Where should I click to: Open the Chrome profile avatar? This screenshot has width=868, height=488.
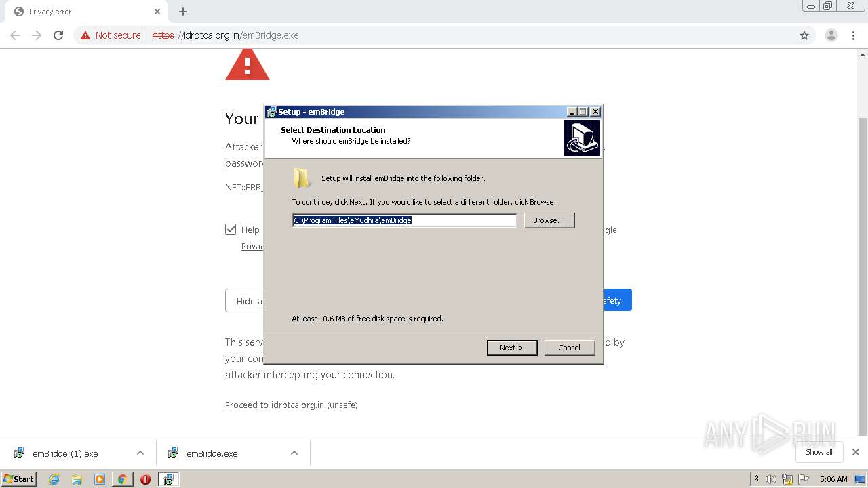[831, 35]
